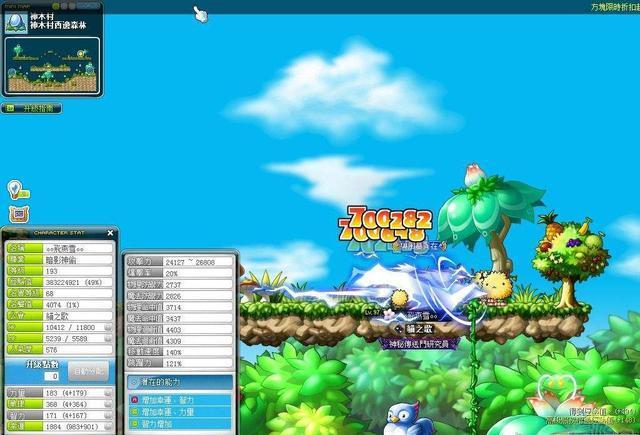Click the yellow fluffy monster near the vine
Viewport: 640px width, 435px height.
(496, 287)
